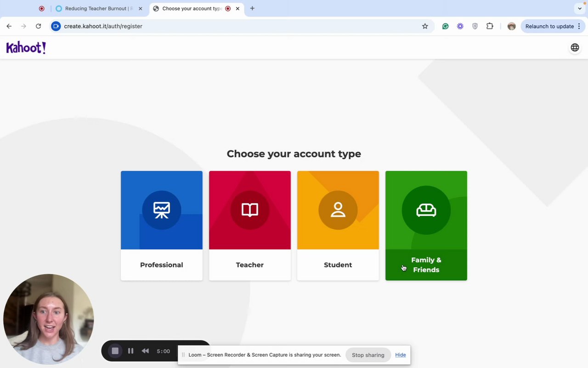The width and height of the screenshot is (588, 368).
Task: Reload the current page
Action: [x=39, y=26]
